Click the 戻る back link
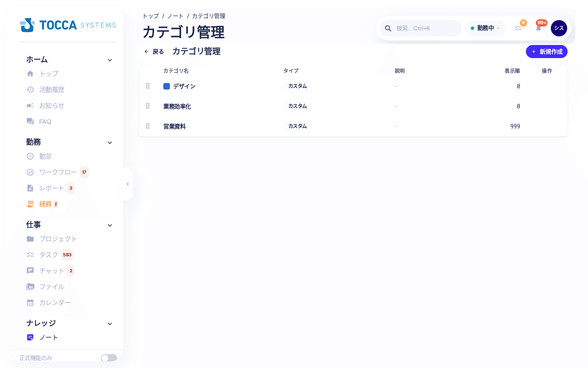The image size is (588, 368). pos(154,52)
